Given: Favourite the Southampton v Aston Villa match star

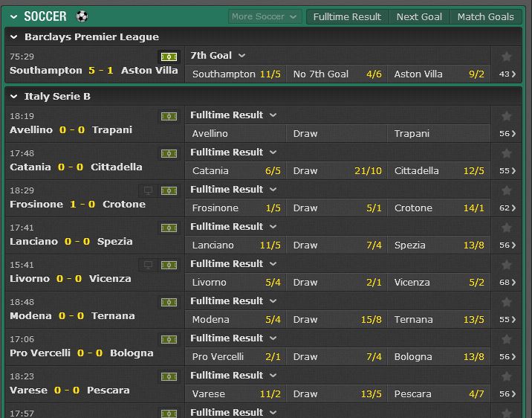Looking at the screenshot, I should (507, 57).
